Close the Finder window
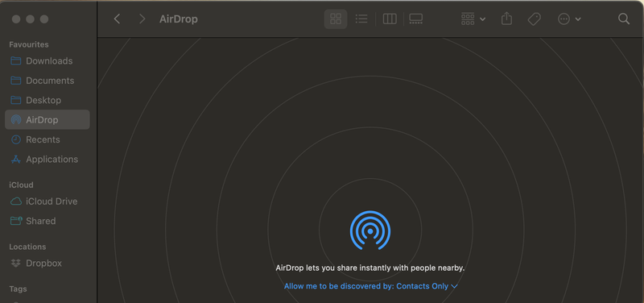This screenshot has height=303, width=644. [16, 19]
